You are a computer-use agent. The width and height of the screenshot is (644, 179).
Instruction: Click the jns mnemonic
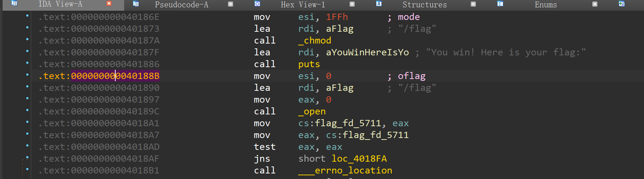click(262, 159)
